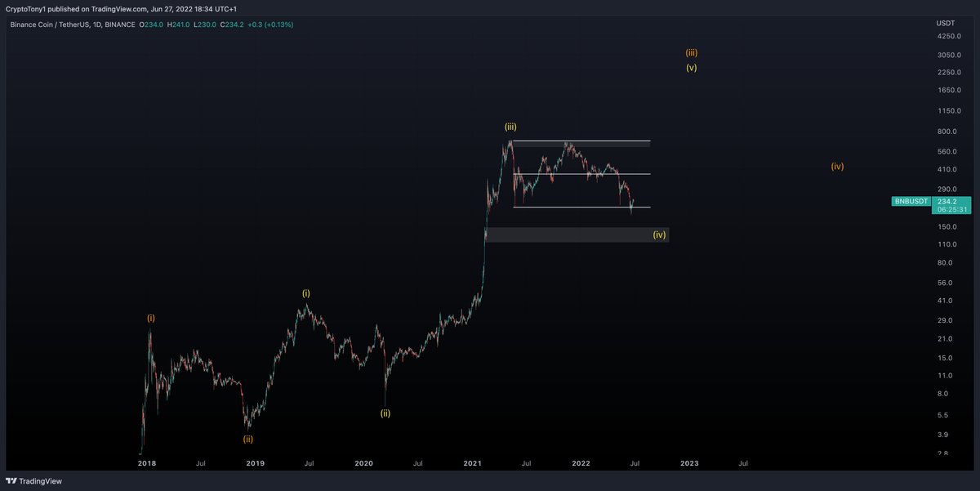The height and width of the screenshot is (491, 980).
Task: Select the orange (iv) projection label
Action: pos(837,167)
